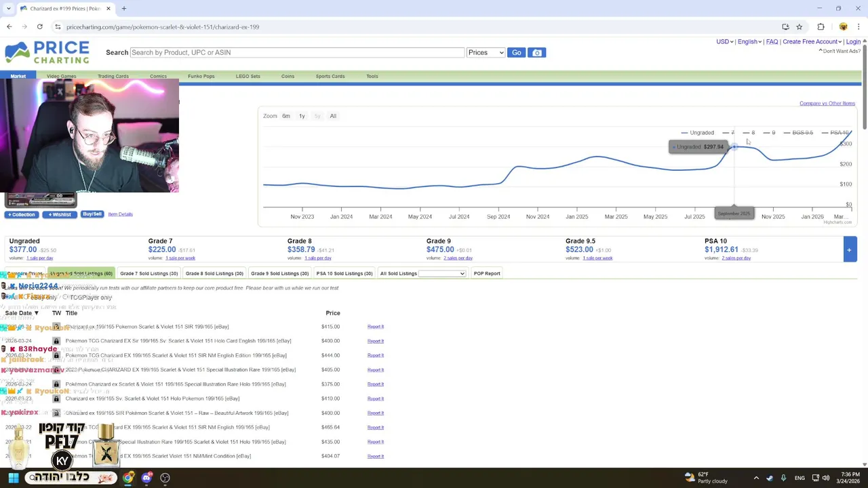The width and height of the screenshot is (868, 488).
Task: Click the camera search icon button
Action: 537,52
